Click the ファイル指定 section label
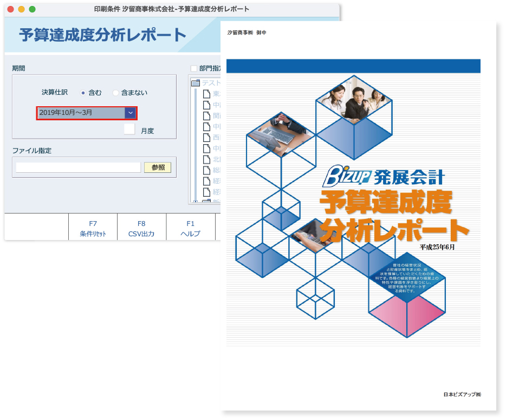The image size is (506, 420). 31,151
